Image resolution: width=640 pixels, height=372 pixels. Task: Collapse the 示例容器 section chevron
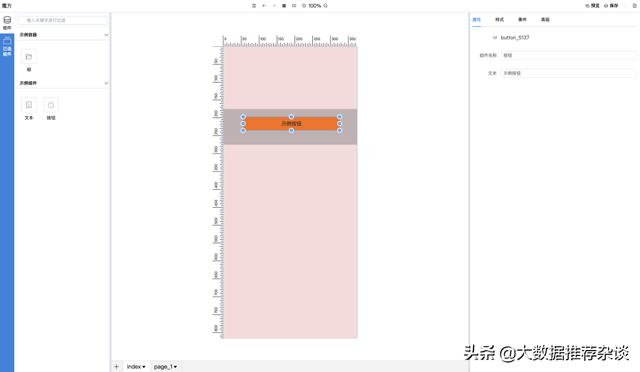click(106, 35)
